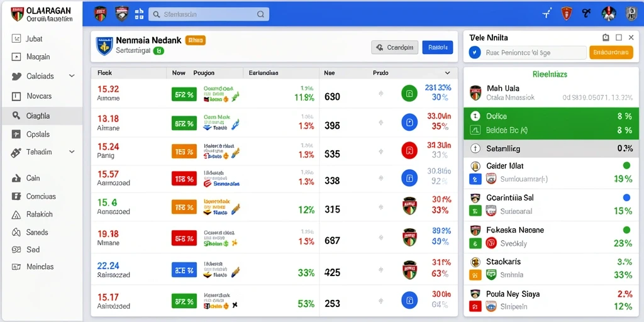Select the Mah Uala entry

[x=551, y=93]
